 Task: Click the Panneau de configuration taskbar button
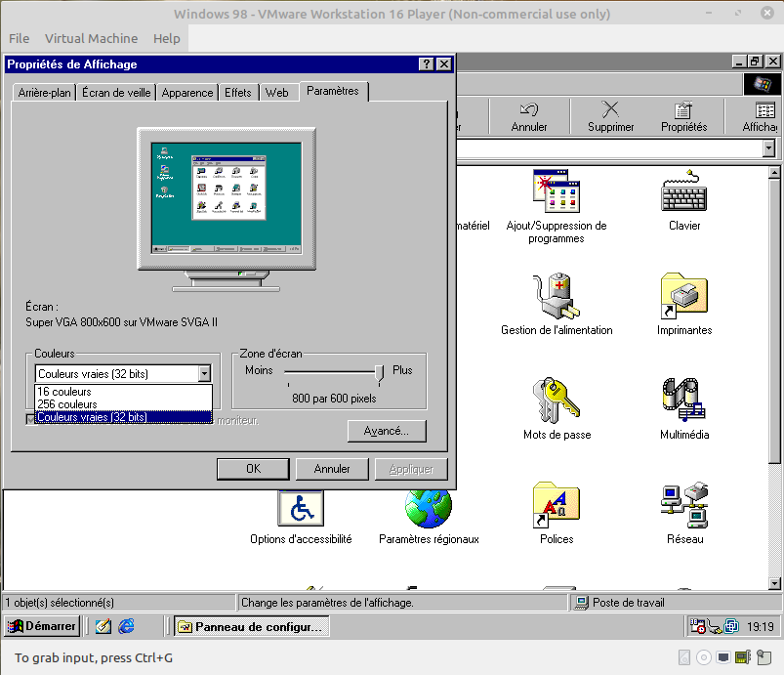[252, 626]
